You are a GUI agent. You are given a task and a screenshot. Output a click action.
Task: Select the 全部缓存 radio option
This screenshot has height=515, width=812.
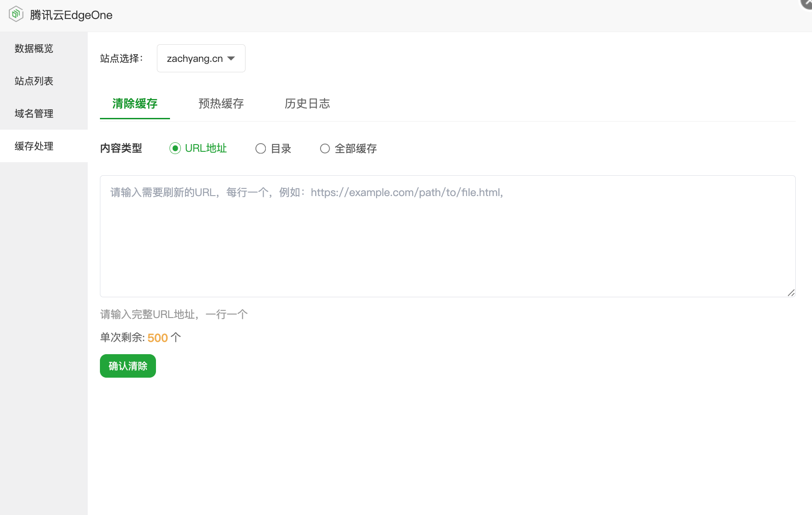(325, 149)
